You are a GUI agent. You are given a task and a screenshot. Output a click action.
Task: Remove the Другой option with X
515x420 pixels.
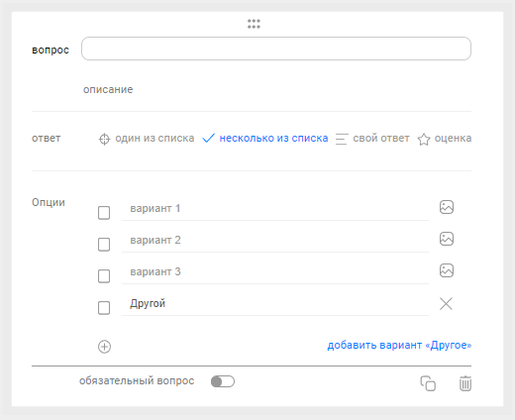coord(446,304)
